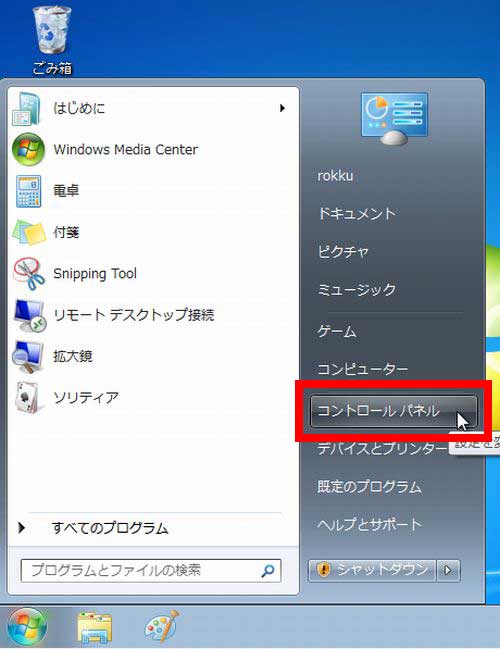Open the sticky notes (付箋) icon

(28, 232)
